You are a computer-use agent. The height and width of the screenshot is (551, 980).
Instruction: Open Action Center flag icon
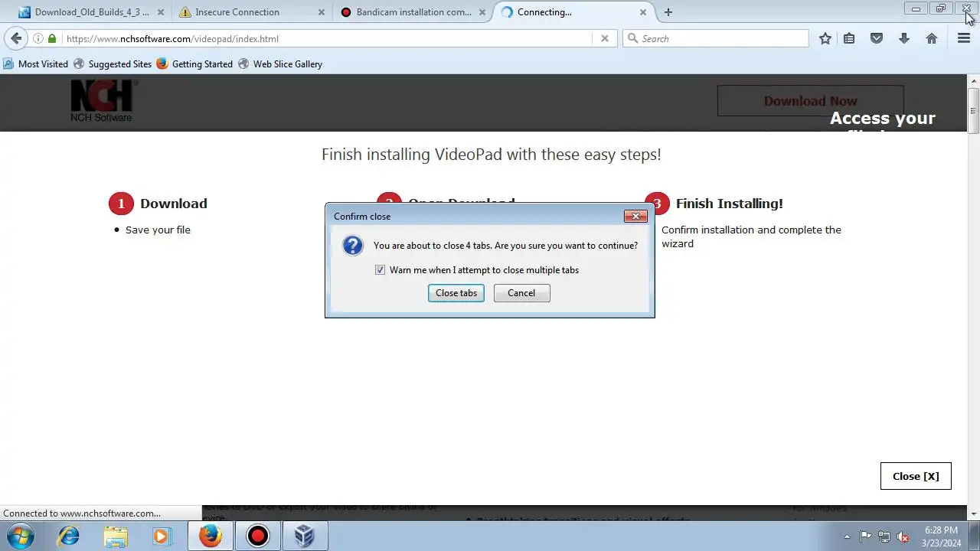[x=865, y=536]
